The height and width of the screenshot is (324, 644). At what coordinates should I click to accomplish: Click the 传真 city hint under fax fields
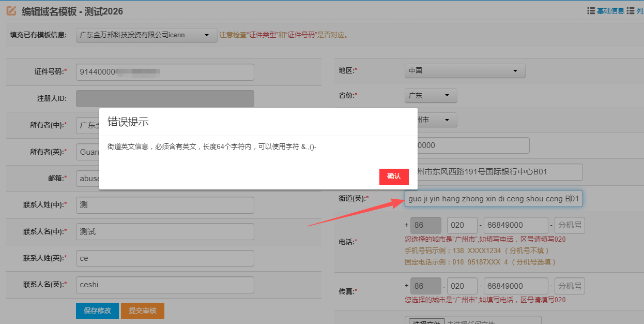[485, 300]
